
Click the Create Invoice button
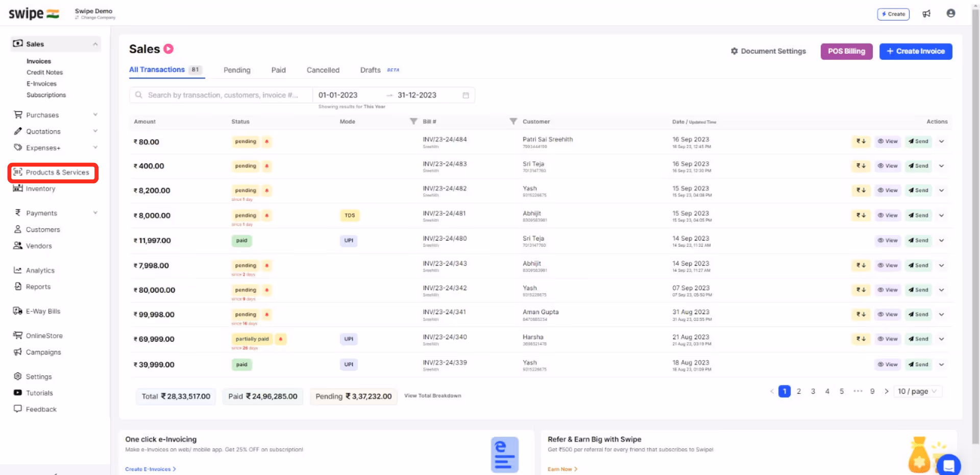(916, 51)
